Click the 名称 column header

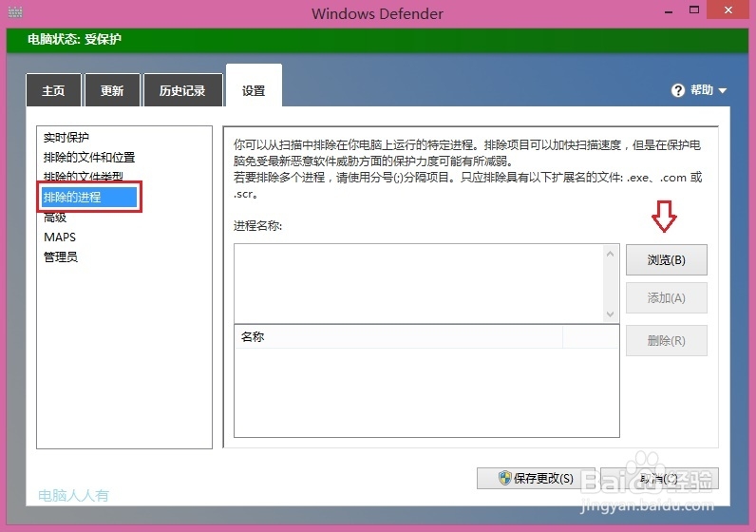tap(398, 336)
